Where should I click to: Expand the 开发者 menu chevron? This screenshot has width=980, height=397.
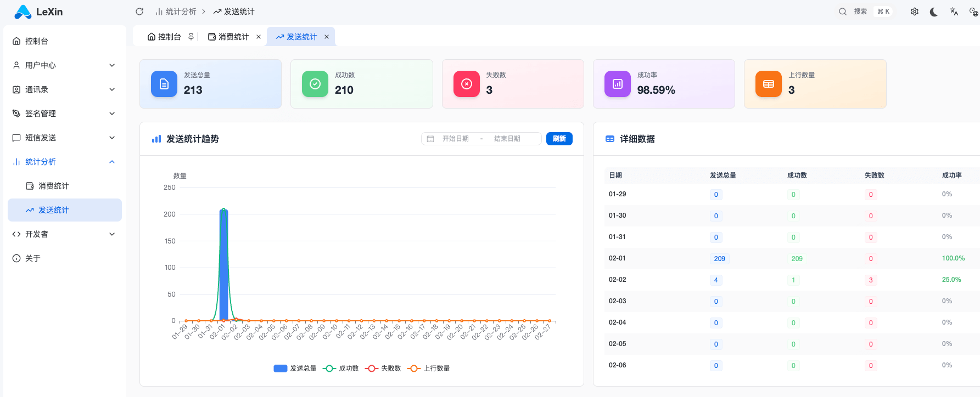point(112,234)
